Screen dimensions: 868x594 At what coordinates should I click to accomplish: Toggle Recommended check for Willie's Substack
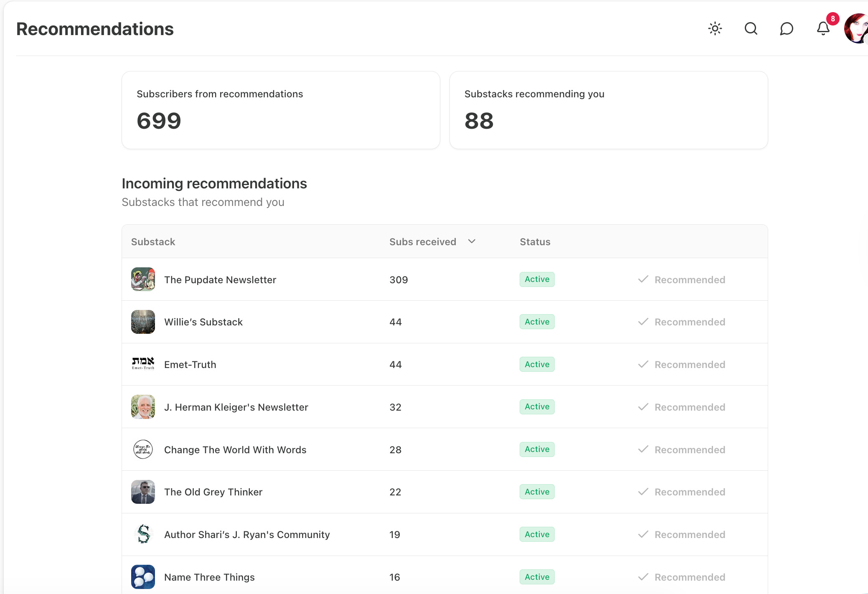(682, 322)
